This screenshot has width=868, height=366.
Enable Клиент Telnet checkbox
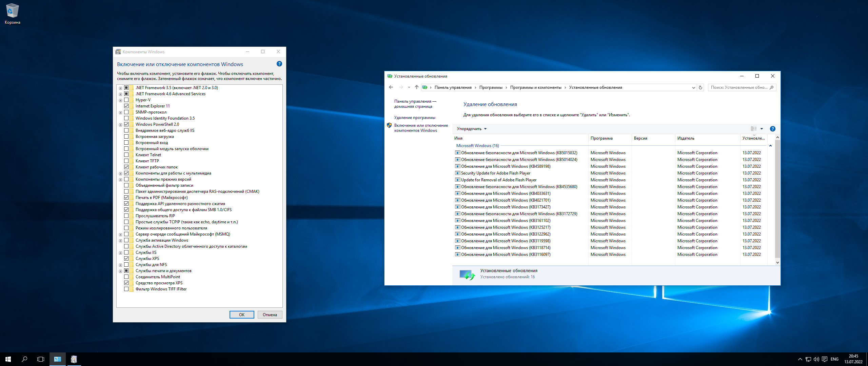pyautogui.click(x=126, y=155)
